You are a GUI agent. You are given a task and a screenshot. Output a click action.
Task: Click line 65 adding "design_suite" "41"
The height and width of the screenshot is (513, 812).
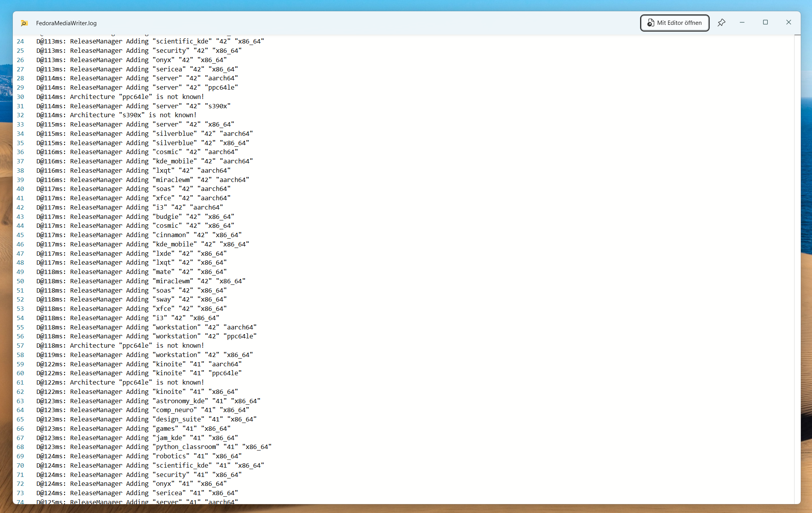tap(147, 419)
